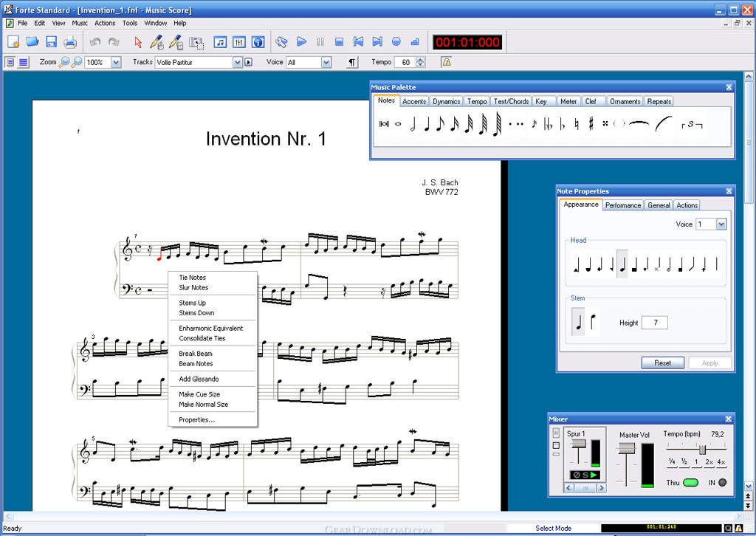Pick the quarter note in Music Palette

click(x=427, y=124)
